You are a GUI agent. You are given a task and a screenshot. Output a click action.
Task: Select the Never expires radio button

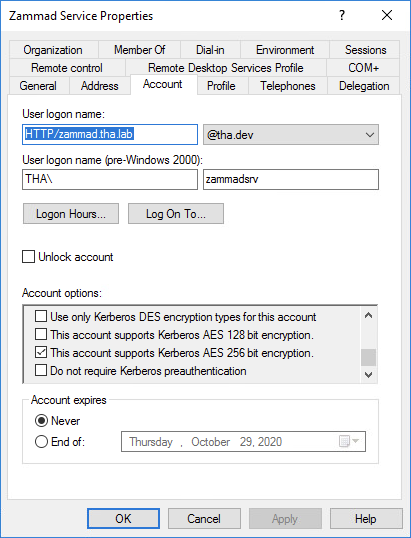[x=41, y=421]
